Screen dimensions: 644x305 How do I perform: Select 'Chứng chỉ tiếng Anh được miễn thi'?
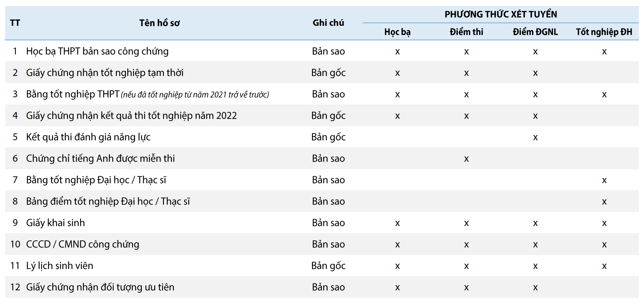100,158
